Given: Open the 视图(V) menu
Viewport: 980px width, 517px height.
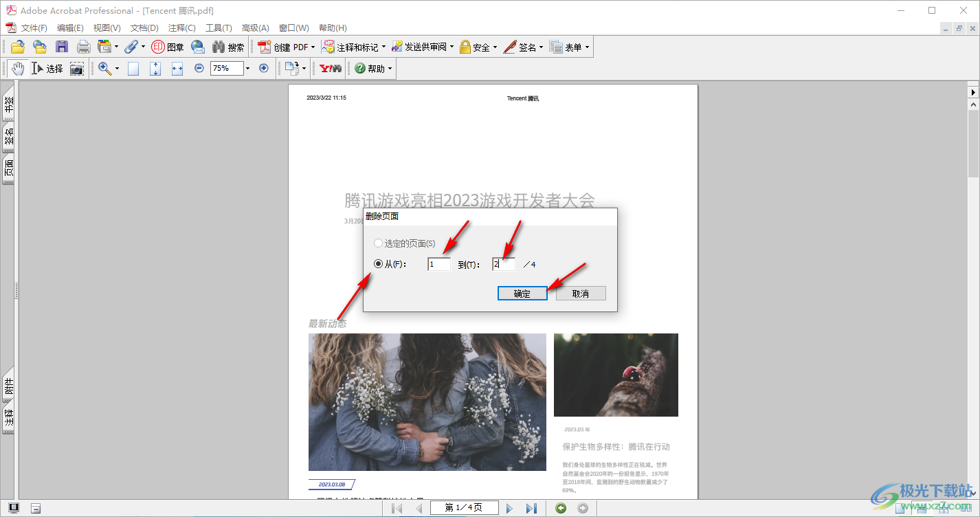Looking at the screenshot, I should (x=107, y=28).
